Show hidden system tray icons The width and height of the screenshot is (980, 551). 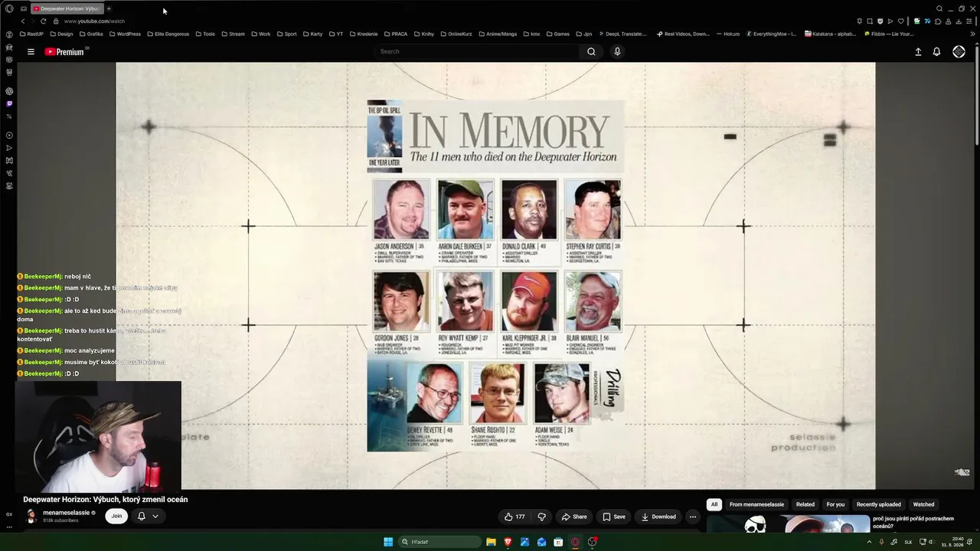point(869,542)
